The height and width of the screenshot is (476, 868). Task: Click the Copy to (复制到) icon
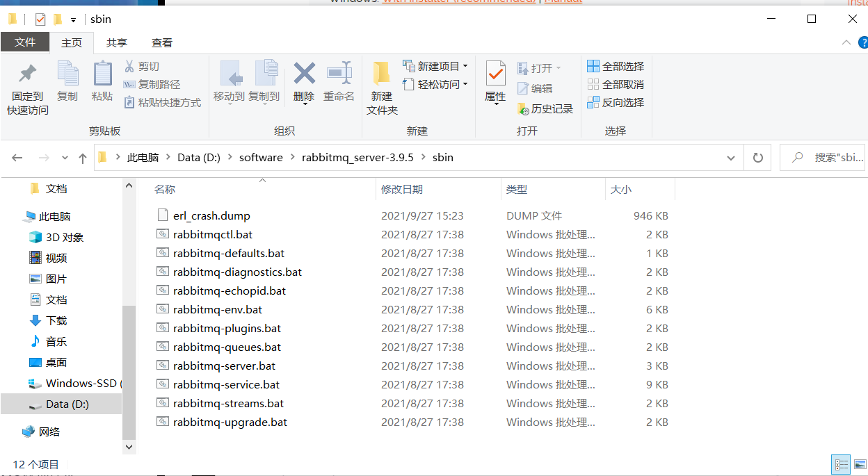click(x=265, y=73)
